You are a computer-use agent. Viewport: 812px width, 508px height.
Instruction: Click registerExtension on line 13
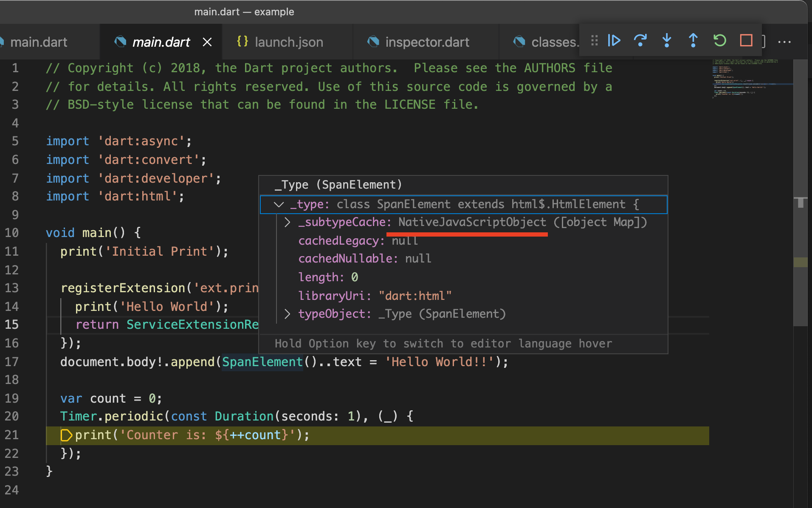pyautogui.click(x=123, y=288)
